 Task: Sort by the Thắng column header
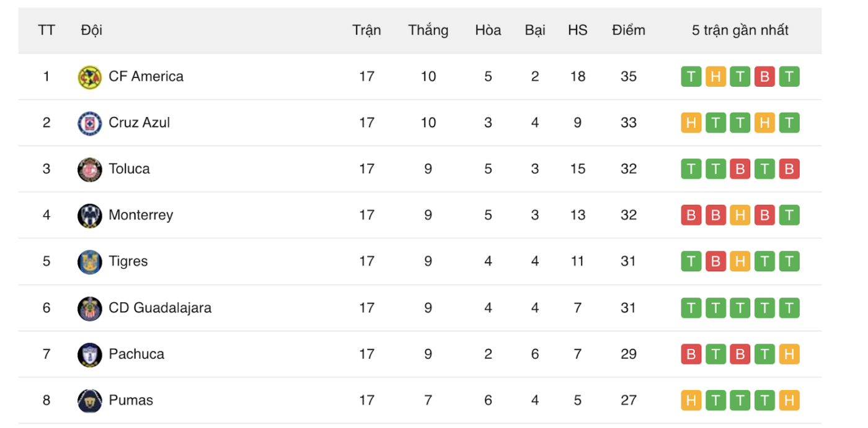tap(428, 30)
